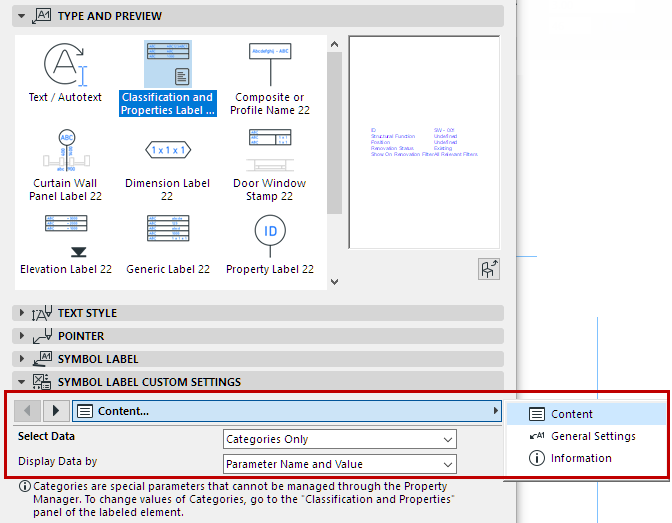Collapse Symbol Label Custom Settings panel
The image size is (672, 523).
[x=21, y=382]
